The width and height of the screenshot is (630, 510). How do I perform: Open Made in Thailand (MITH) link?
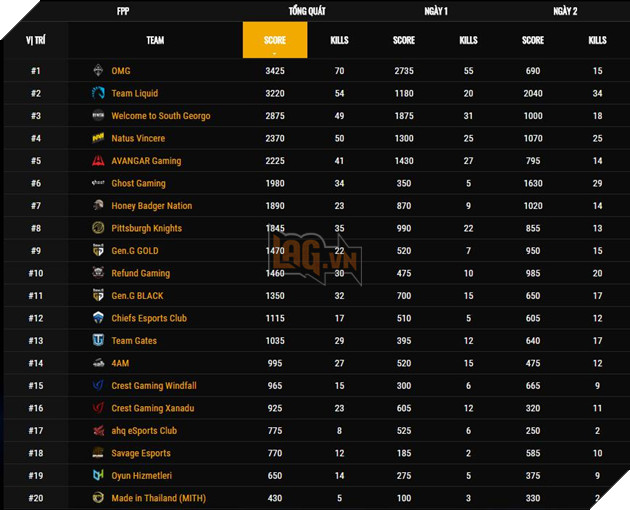[x=159, y=498]
